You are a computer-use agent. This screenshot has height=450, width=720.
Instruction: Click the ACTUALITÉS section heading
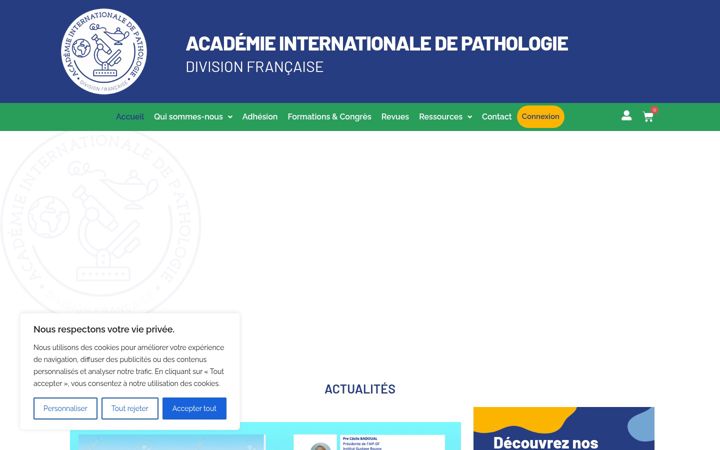[x=360, y=389]
